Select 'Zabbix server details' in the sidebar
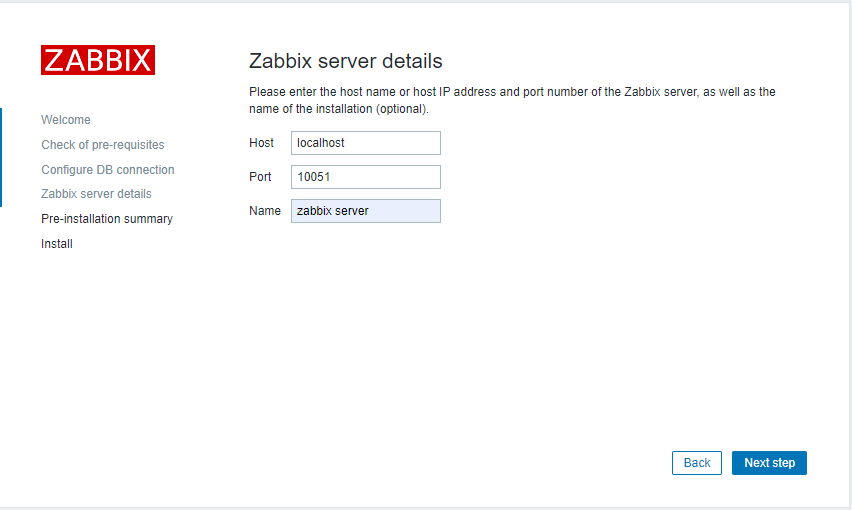 click(x=96, y=194)
